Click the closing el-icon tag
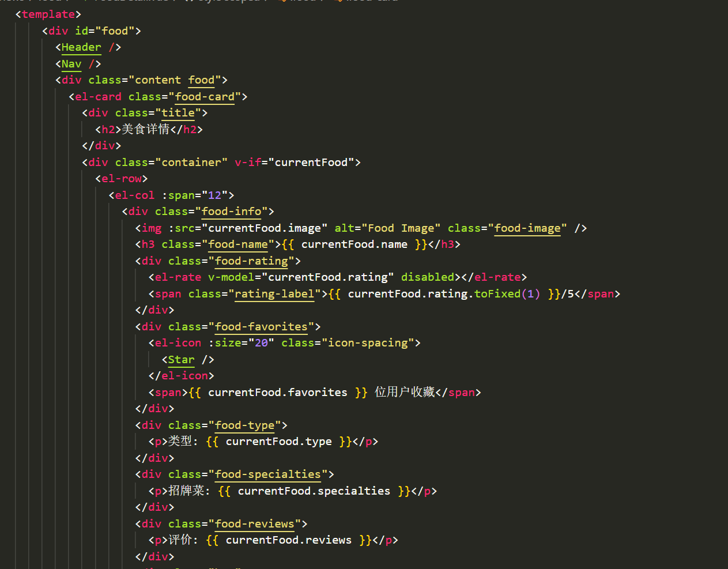 [181, 376]
